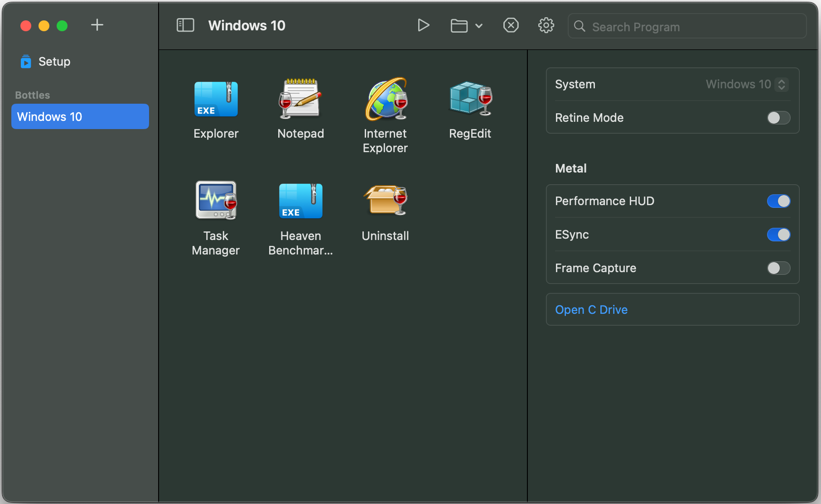Open the Internet Explorer program icon

click(386, 99)
